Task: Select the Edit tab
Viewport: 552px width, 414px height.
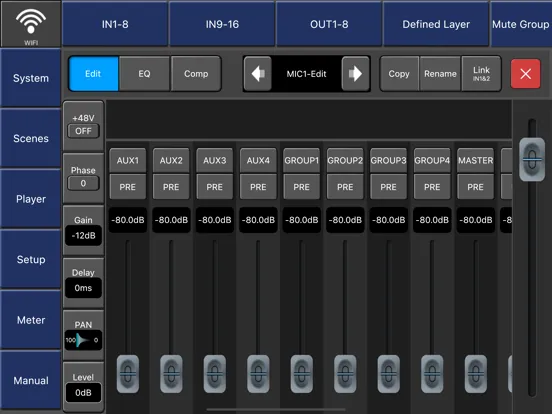Action: tap(94, 74)
